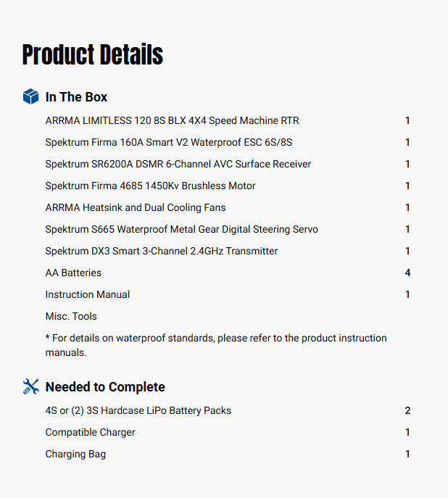Click 4S or (2) 3S Hardcase LiPo Battery Packs
Image resolution: width=448 pixels, height=498 pixels.
tap(138, 410)
